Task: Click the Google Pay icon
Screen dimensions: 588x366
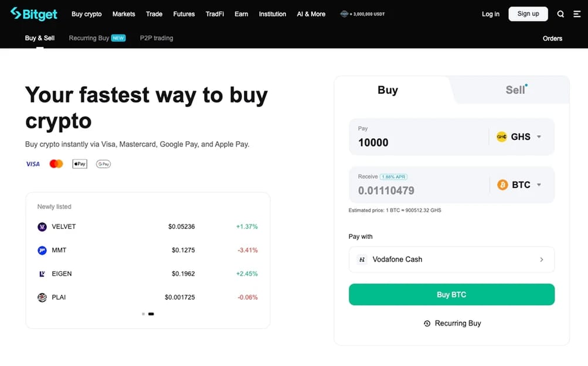Action: pos(103,164)
